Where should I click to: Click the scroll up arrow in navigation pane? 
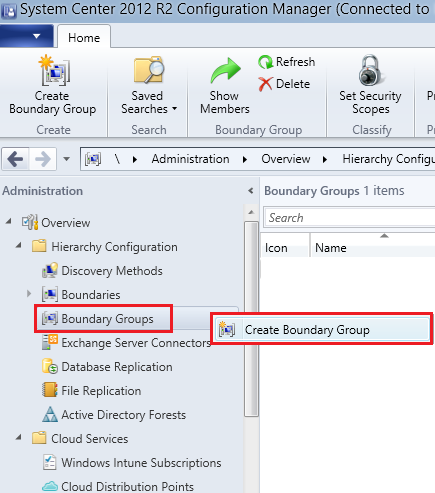coord(251,212)
